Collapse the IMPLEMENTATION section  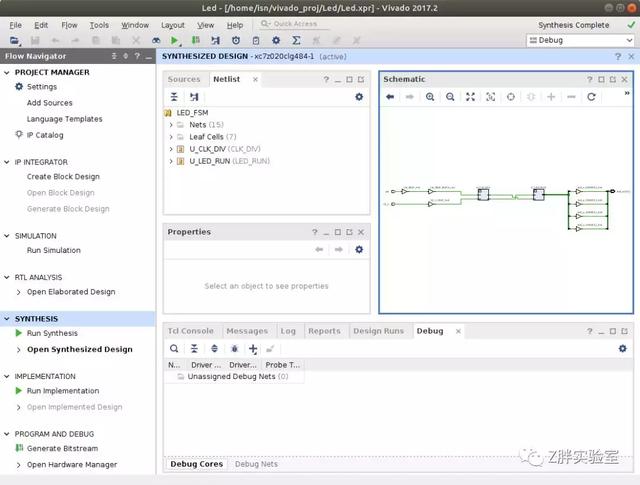tap(7, 376)
